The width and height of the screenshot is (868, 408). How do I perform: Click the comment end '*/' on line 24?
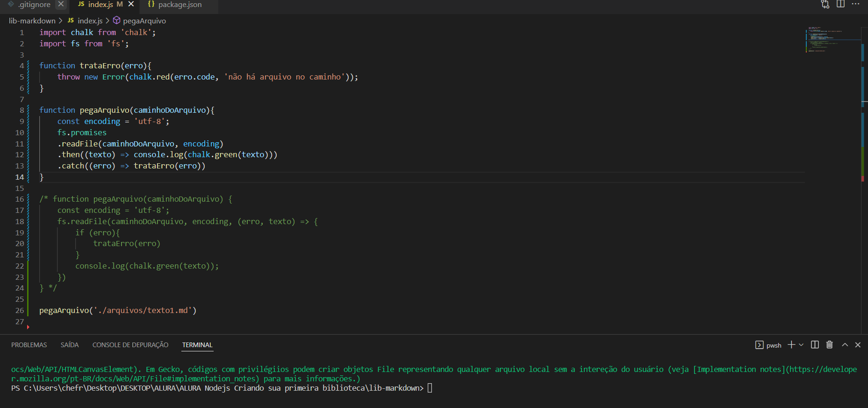tap(53, 288)
